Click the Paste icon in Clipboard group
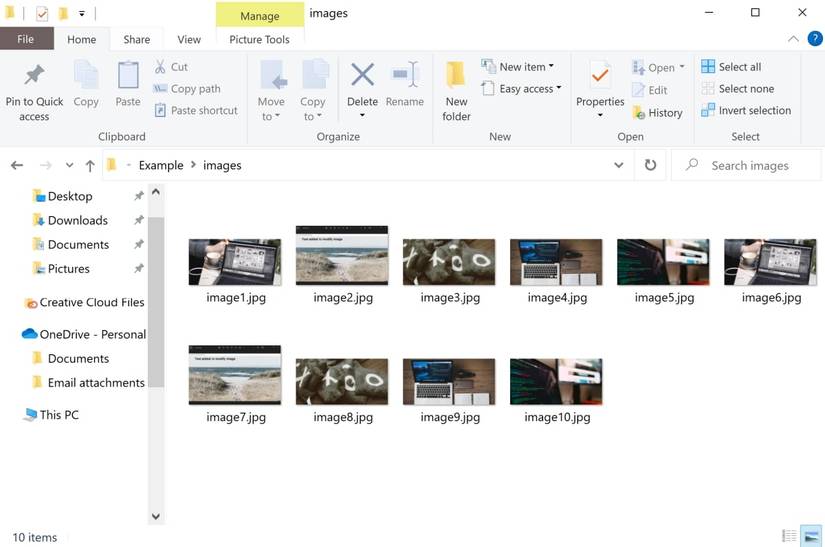 coord(128,76)
